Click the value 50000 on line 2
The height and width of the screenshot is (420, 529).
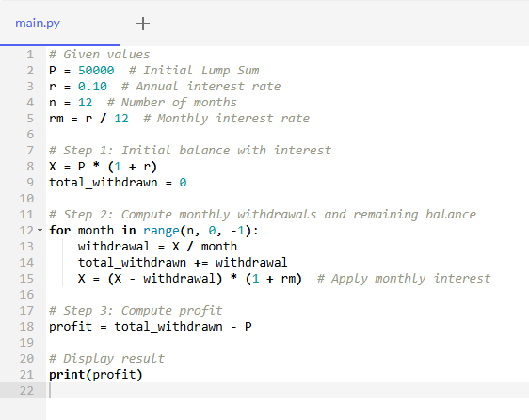point(96,71)
